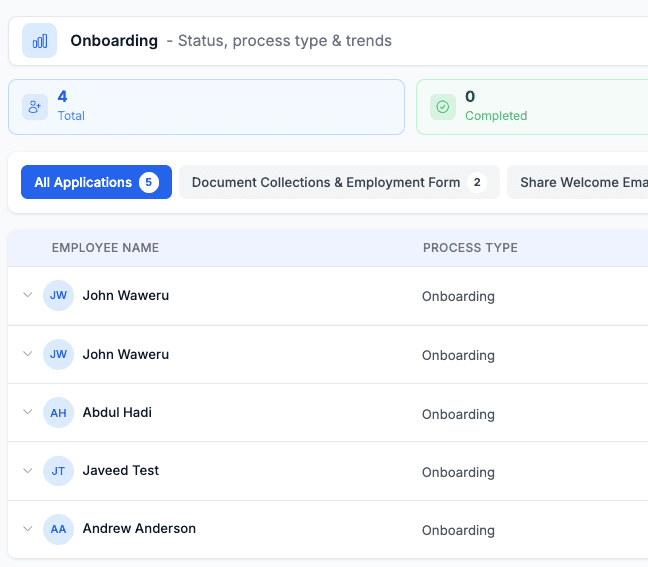Click the AH avatar for Abdul Hadi
This screenshot has width=648, height=567.
pyautogui.click(x=58, y=412)
